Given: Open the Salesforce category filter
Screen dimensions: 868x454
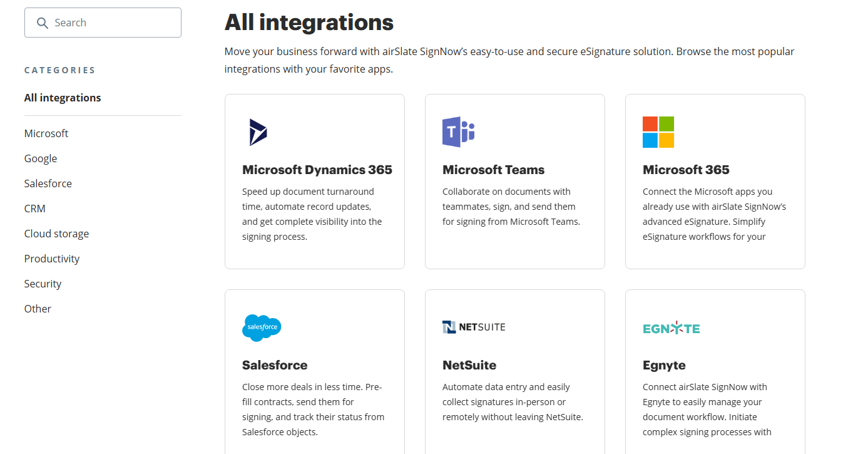Looking at the screenshot, I should click(x=48, y=183).
